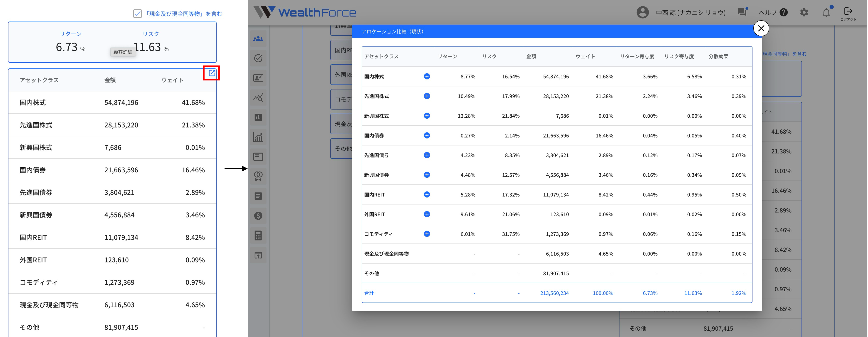Close the allocation comparison dialog
The image size is (868, 337).
coord(761,28)
